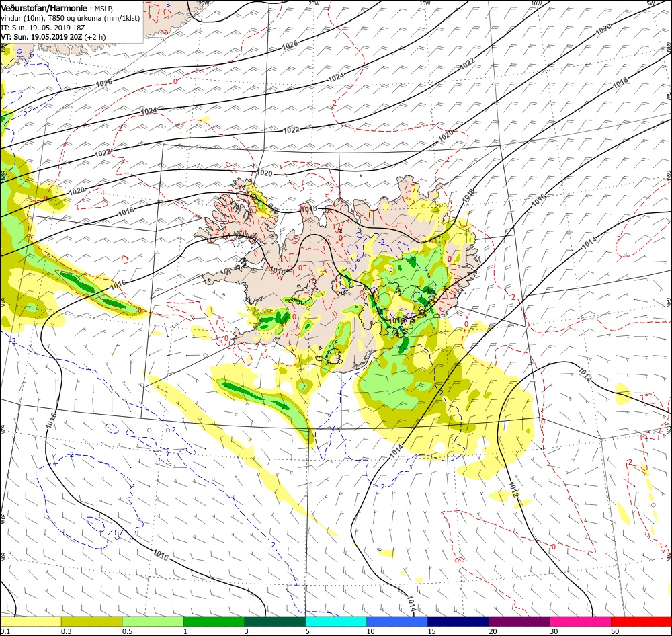Select the "VT: Sun. 19.05.2019 20Z (+2 h)" line

(53, 37)
